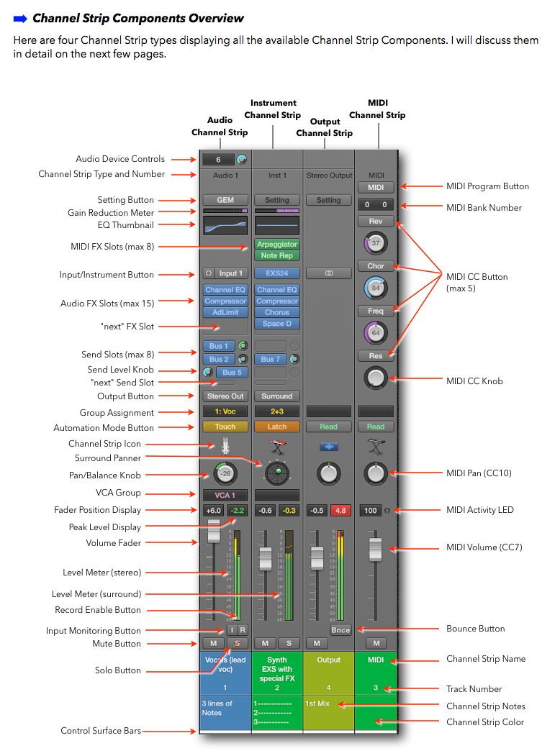Toggle Solo on the Audio 1 strip
555x756 pixels.
237,643
